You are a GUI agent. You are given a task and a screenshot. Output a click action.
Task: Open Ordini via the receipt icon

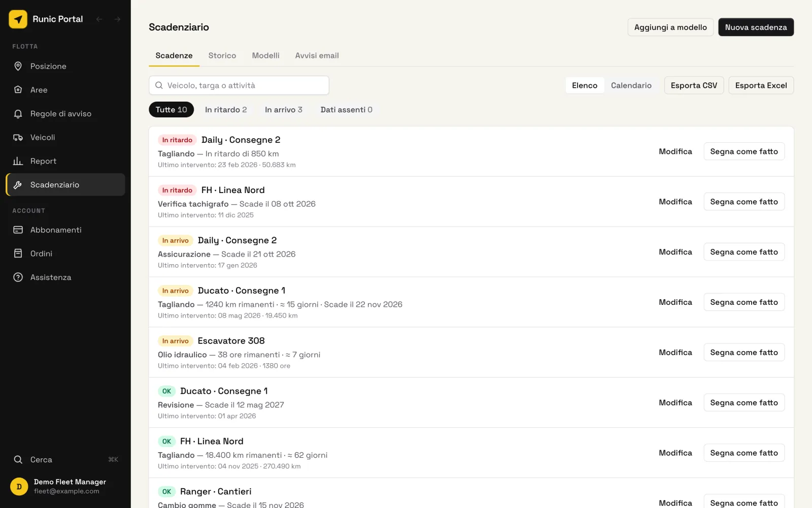click(18, 253)
